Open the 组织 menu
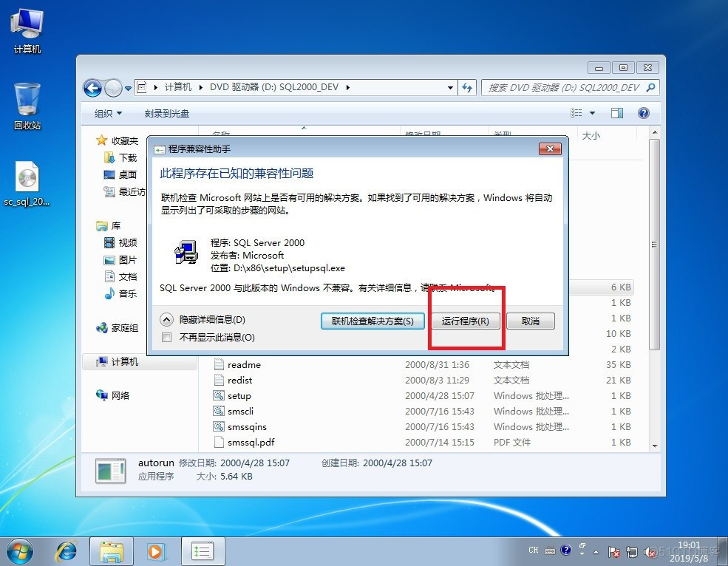 coord(108,113)
